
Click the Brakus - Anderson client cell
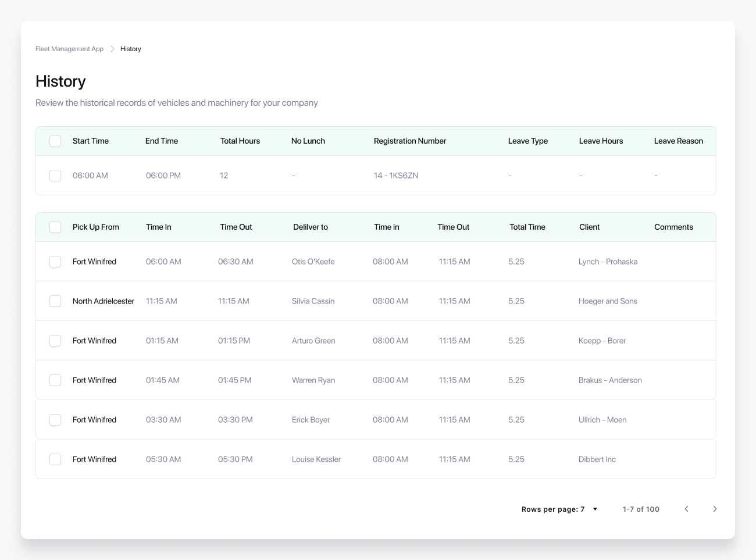pos(610,380)
